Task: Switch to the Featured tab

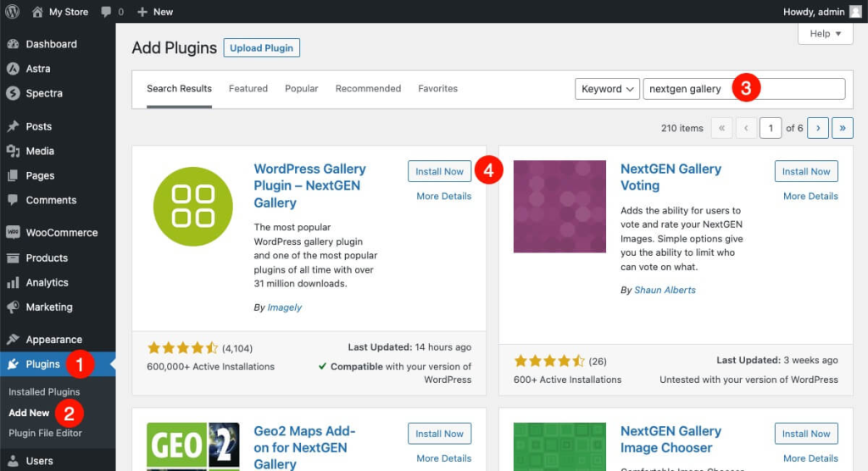Action: tap(248, 89)
